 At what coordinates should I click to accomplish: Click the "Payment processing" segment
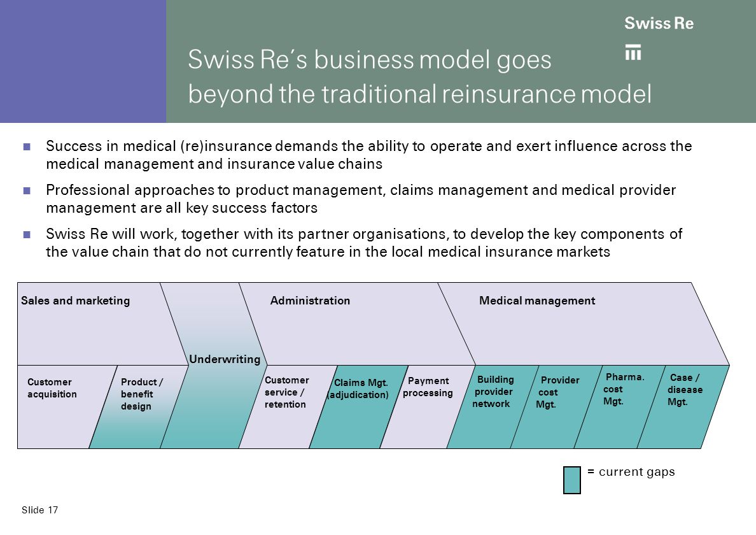[428, 407]
